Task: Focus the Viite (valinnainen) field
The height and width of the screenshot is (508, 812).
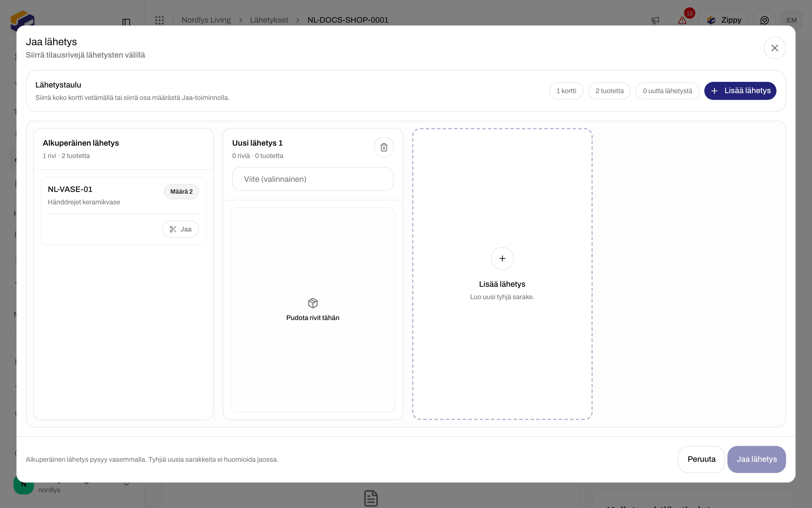Action: [x=313, y=179]
